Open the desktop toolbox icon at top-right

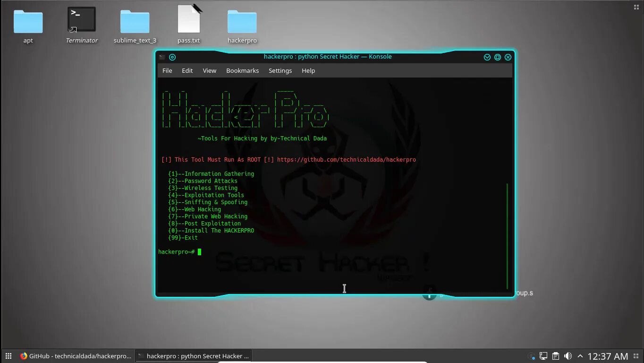[x=636, y=7]
